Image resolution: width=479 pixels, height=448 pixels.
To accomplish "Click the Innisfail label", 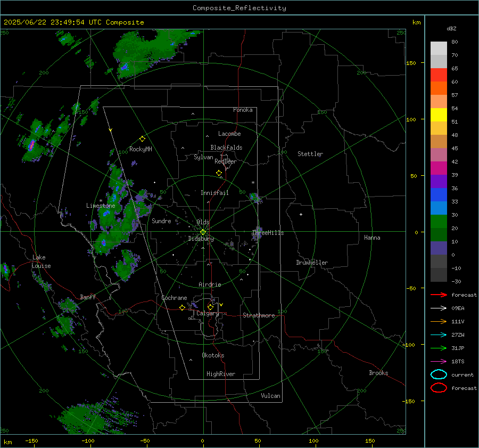I will [x=214, y=193].
